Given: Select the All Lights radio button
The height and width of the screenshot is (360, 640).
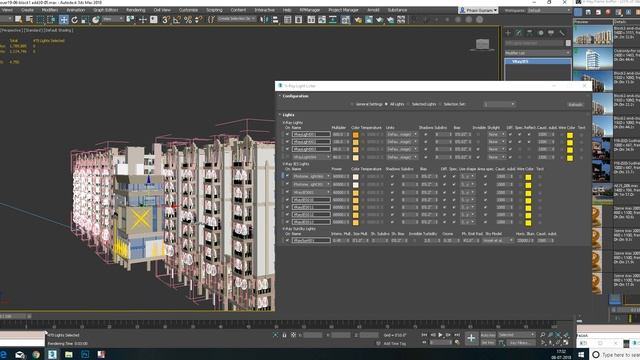Looking at the screenshot, I should (386, 104).
